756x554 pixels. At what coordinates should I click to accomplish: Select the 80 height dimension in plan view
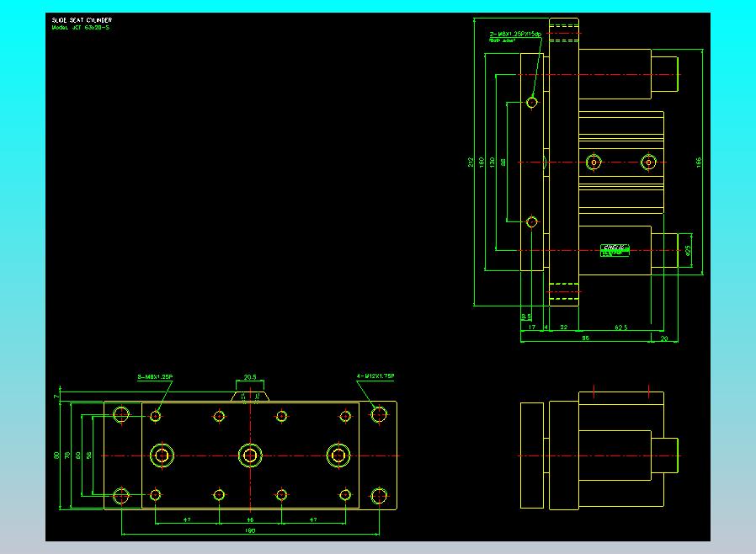pyautogui.click(x=57, y=455)
